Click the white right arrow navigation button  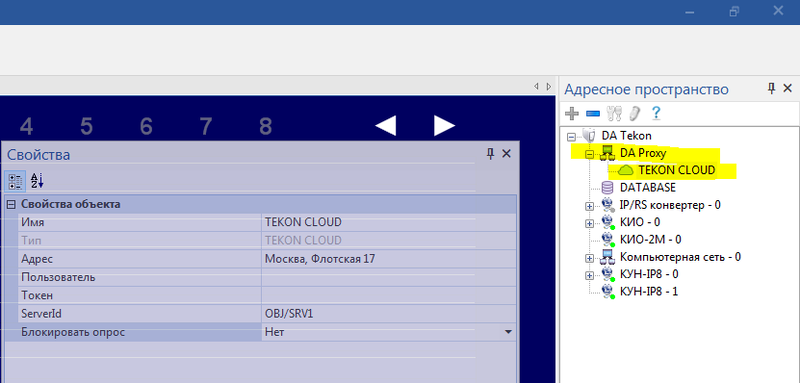click(444, 125)
